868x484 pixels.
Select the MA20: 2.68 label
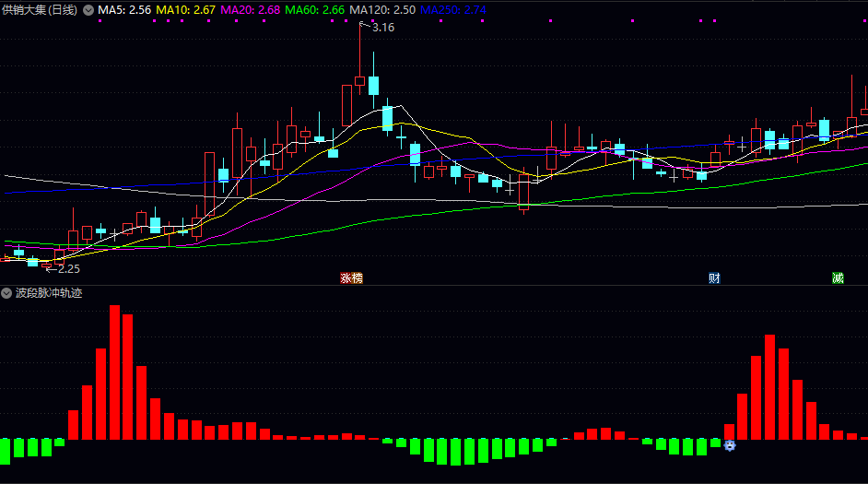coord(251,10)
